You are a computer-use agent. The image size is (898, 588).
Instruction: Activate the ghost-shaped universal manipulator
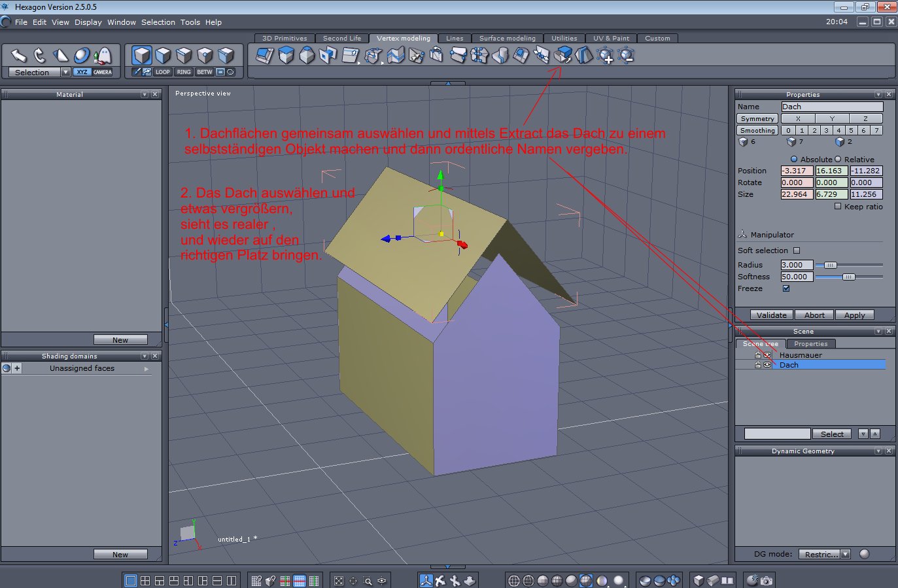click(103, 56)
